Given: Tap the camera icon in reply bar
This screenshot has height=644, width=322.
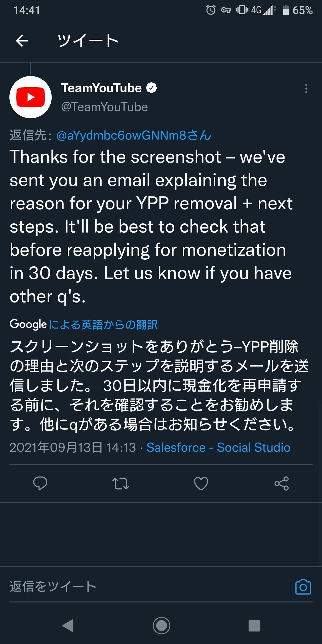Looking at the screenshot, I should (x=303, y=587).
